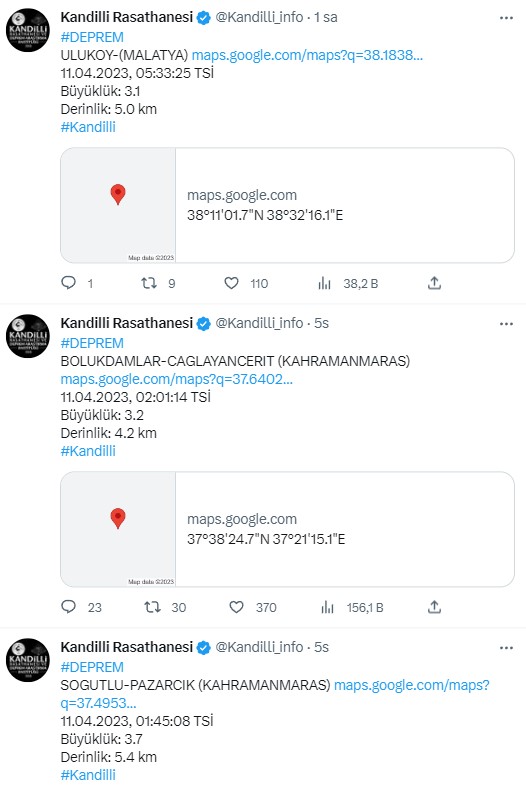526x789 pixels.
Task: Click the #Kandilli hashtag in second tweet
Action: [x=88, y=451]
